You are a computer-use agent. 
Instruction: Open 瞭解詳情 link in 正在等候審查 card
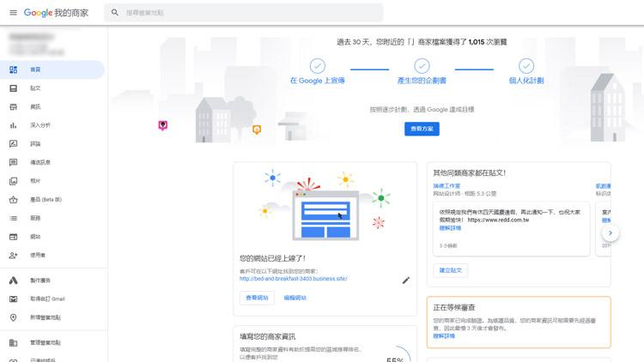444,336
